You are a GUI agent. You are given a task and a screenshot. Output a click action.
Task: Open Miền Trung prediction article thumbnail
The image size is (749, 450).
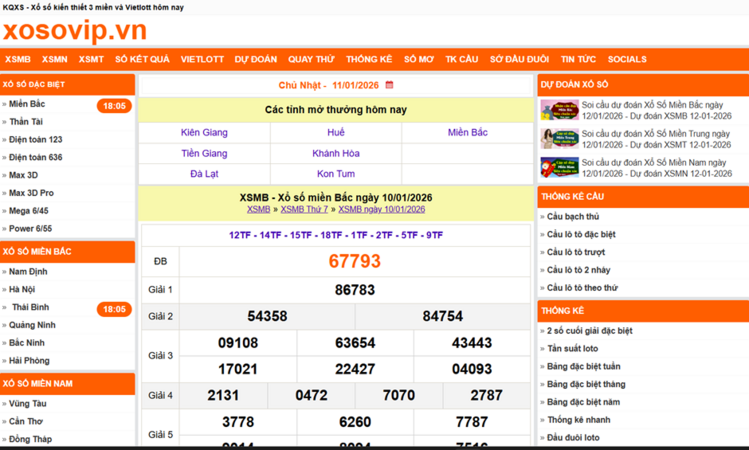[558, 138]
